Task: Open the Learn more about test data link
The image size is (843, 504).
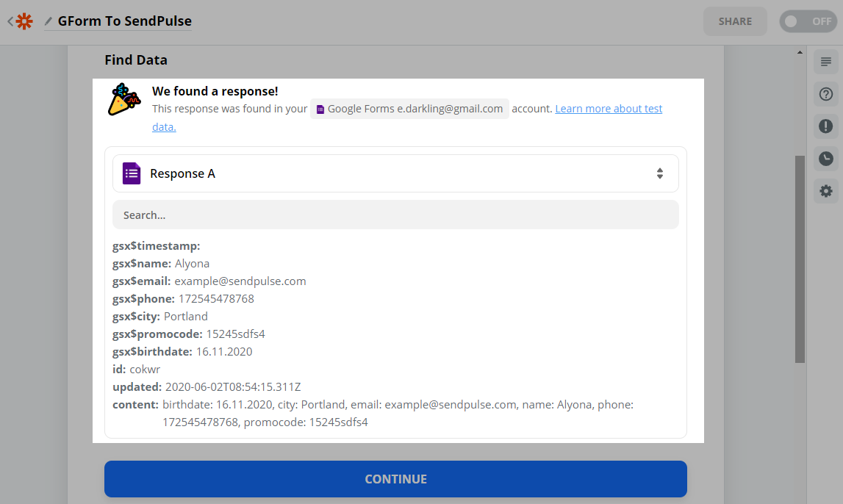Action: (x=609, y=109)
